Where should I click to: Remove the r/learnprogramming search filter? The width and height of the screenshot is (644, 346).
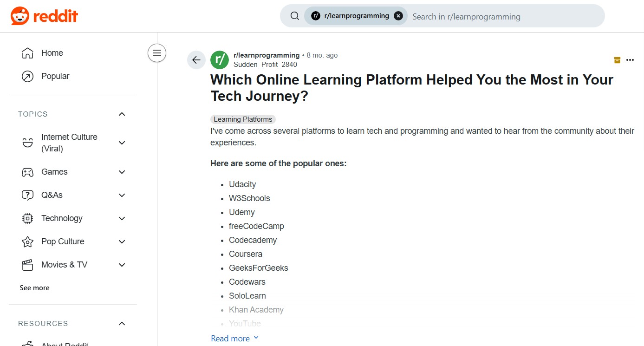click(x=398, y=16)
